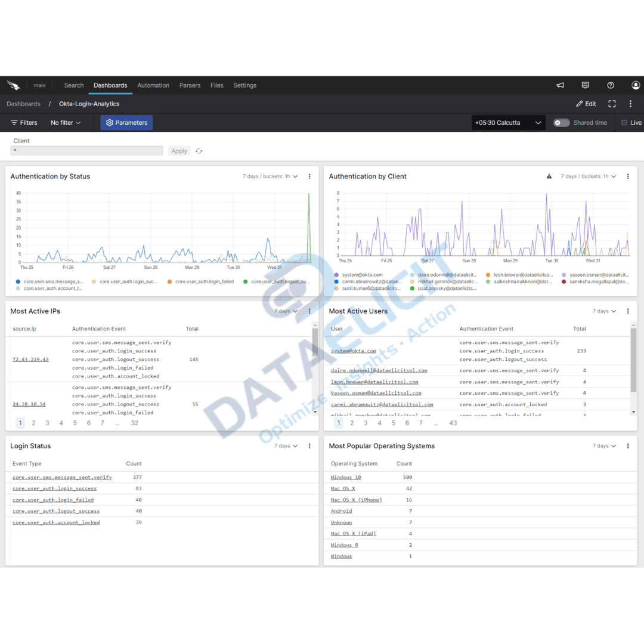The image size is (644, 644).
Task: Open the feedback chat icon
Action: point(585,85)
